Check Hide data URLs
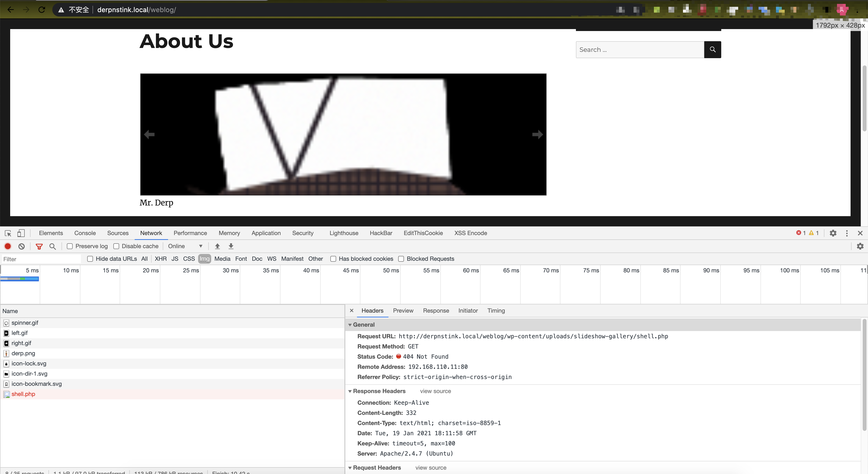 [x=90, y=259]
